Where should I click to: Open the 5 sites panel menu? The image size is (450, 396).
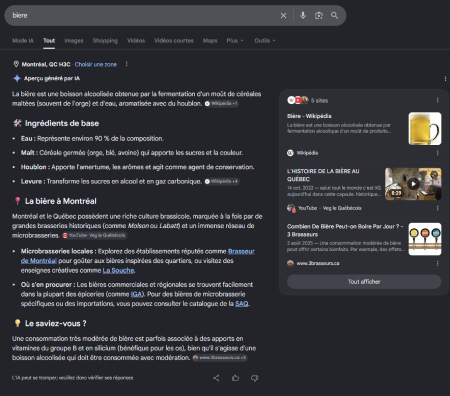[437, 100]
